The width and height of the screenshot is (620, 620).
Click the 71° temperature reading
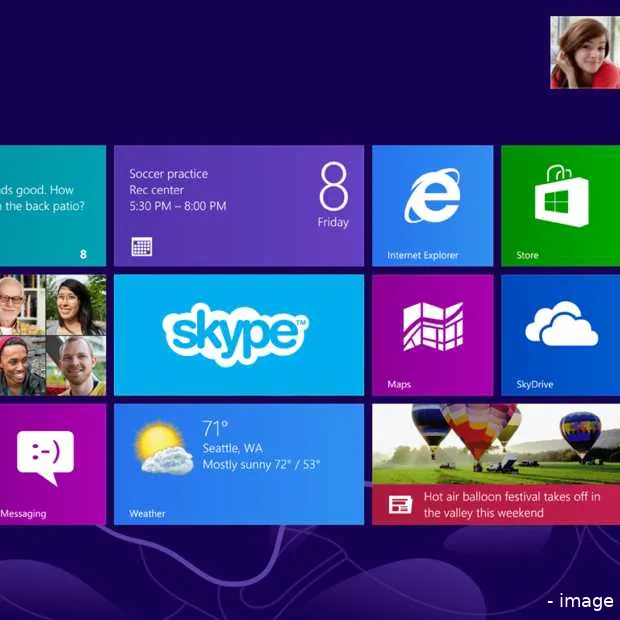215,428
